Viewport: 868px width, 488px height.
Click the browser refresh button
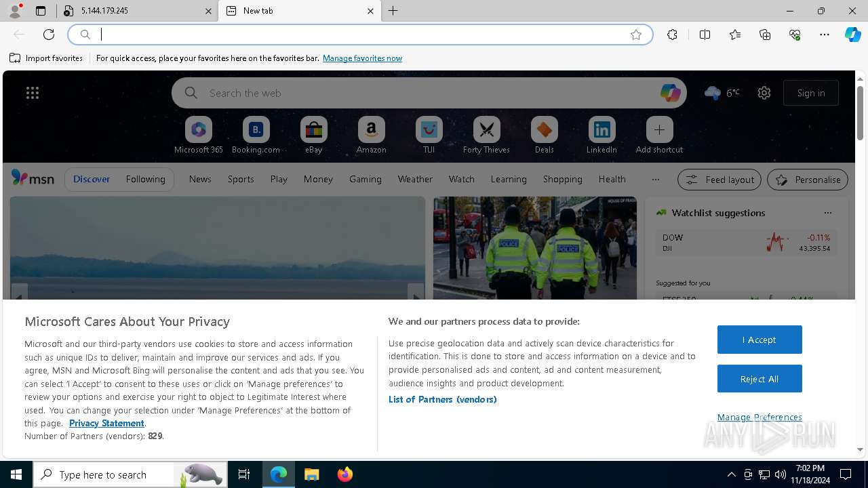click(x=49, y=35)
